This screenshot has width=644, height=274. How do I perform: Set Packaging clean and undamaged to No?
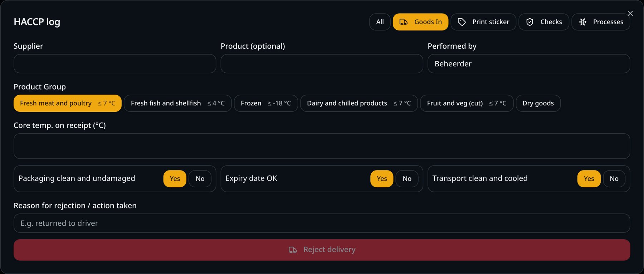200,179
